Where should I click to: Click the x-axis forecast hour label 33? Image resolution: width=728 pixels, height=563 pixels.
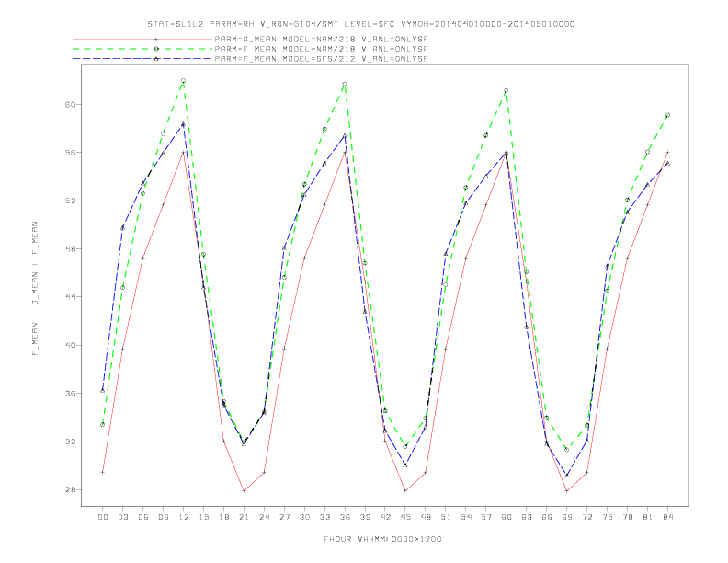coord(324,517)
